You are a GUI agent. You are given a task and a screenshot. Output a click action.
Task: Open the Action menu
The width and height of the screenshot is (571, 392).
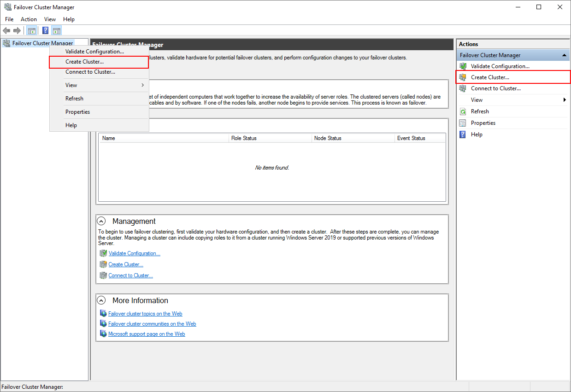coord(29,19)
